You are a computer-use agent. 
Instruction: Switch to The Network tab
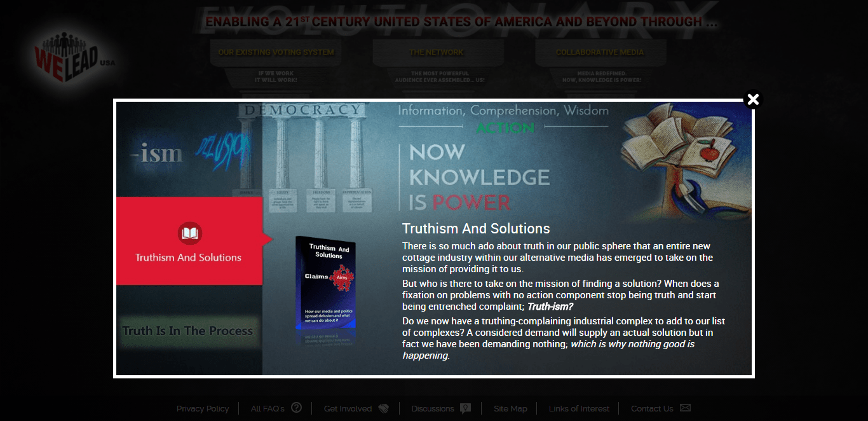coord(437,52)
